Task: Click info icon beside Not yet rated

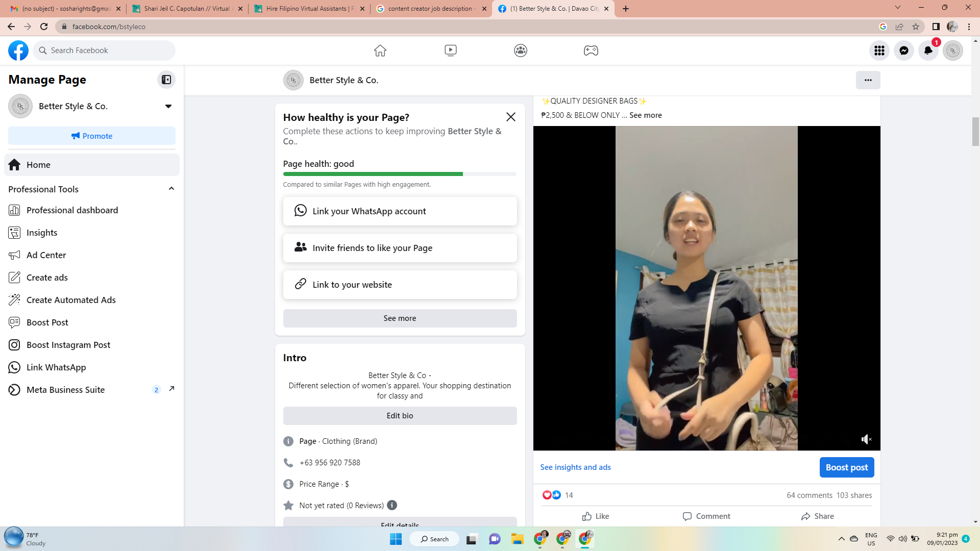Action: coord(392,505)
